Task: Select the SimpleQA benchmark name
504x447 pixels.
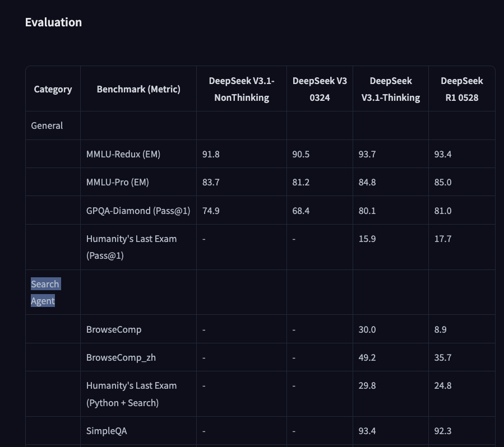Action: 107,431
